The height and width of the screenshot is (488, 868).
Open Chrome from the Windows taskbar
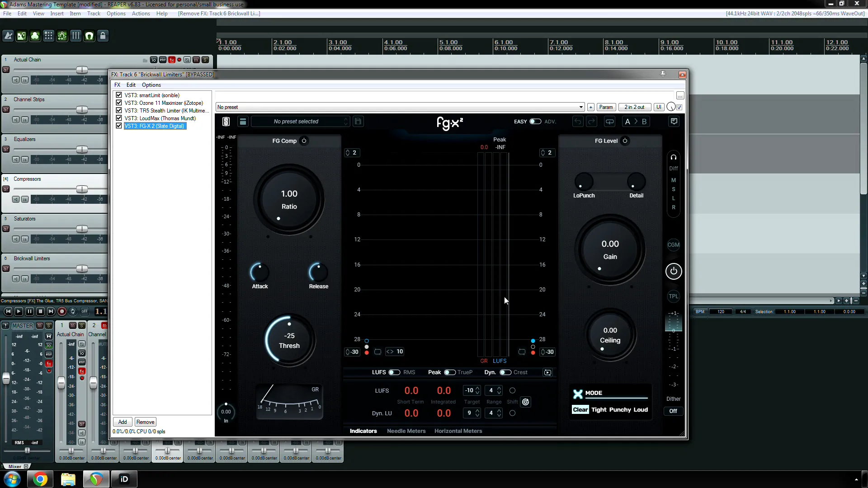tap(40, 479)
